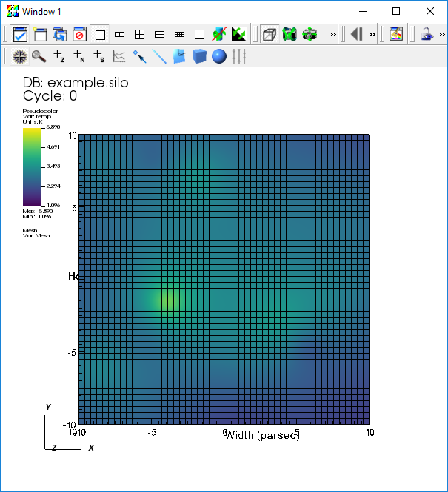Screen dimensions: 448x492
Task: Set single-window 1x1 layout
Action: [100, 34]
